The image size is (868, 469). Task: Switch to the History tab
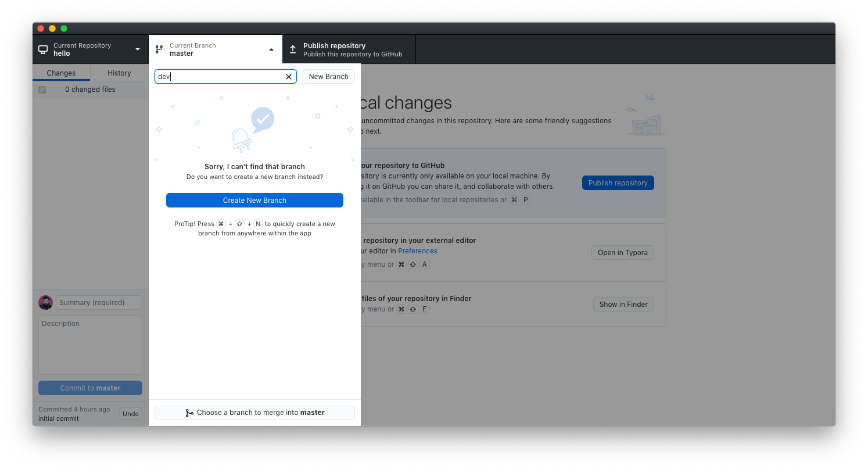pyautogui.click(x=119, y=73)
